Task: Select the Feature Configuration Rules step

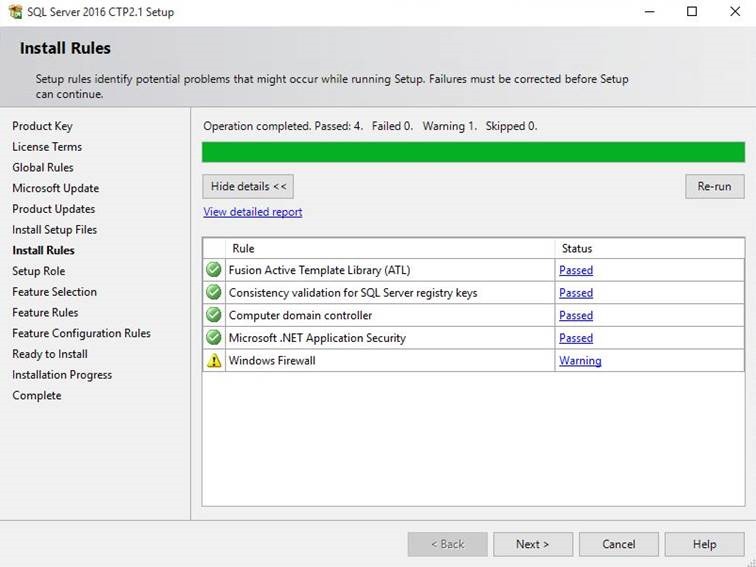Action: pyautogui.click(x=81, y=333)
